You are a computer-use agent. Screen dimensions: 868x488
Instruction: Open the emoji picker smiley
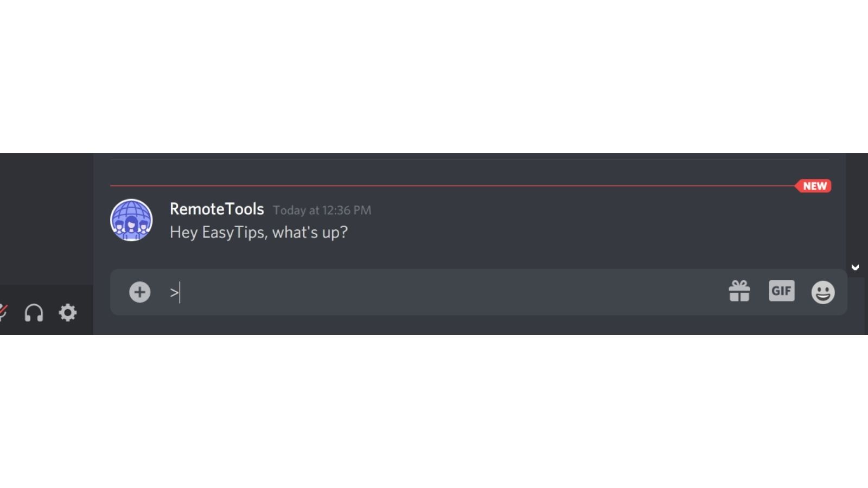pos(823,292)
